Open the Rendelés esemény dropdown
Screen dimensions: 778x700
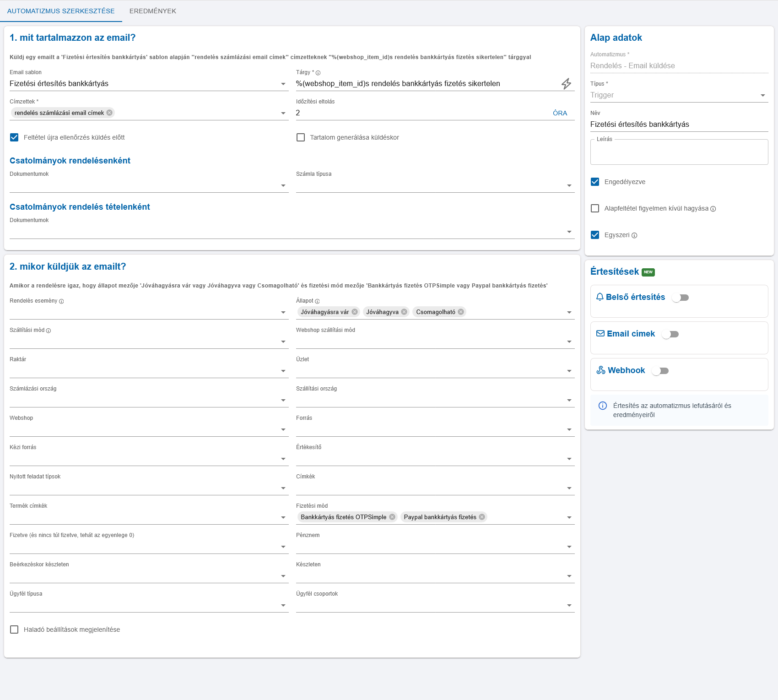click(149, 312)
